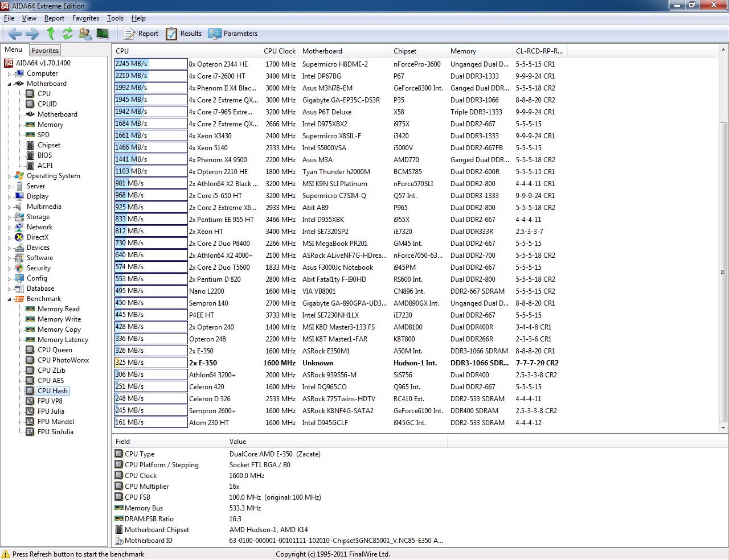Sort by the CPU Clock column header

(279, 51)
